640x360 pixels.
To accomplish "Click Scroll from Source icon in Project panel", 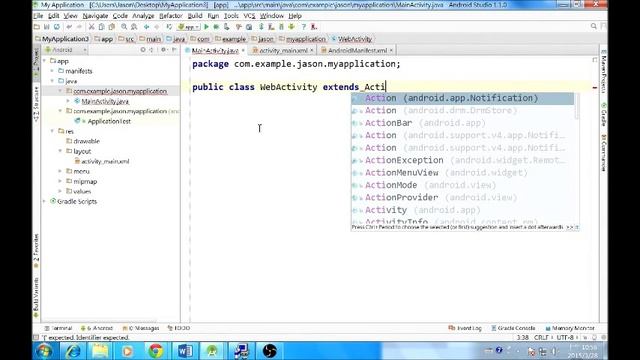I will click(x=143, y=50).
